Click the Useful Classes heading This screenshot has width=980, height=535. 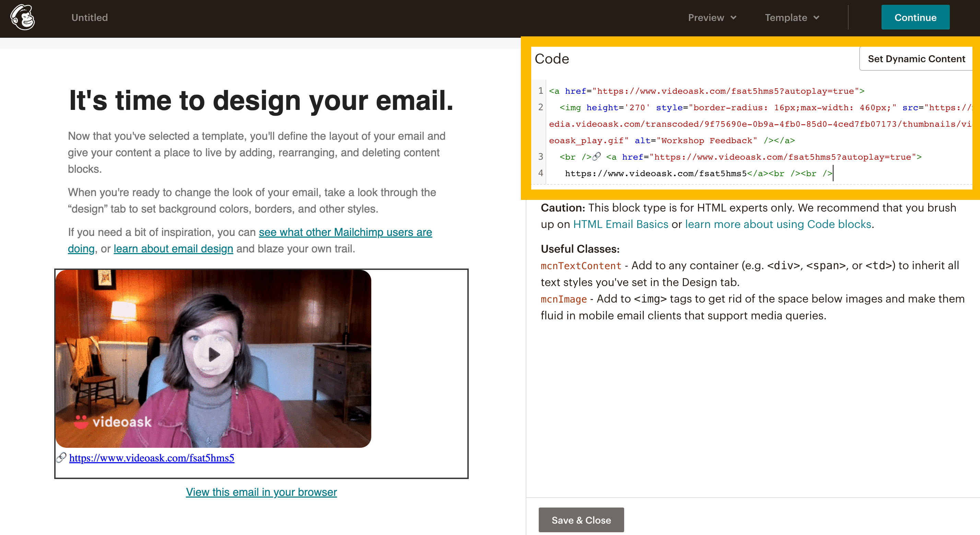click(x=580, y=249)
